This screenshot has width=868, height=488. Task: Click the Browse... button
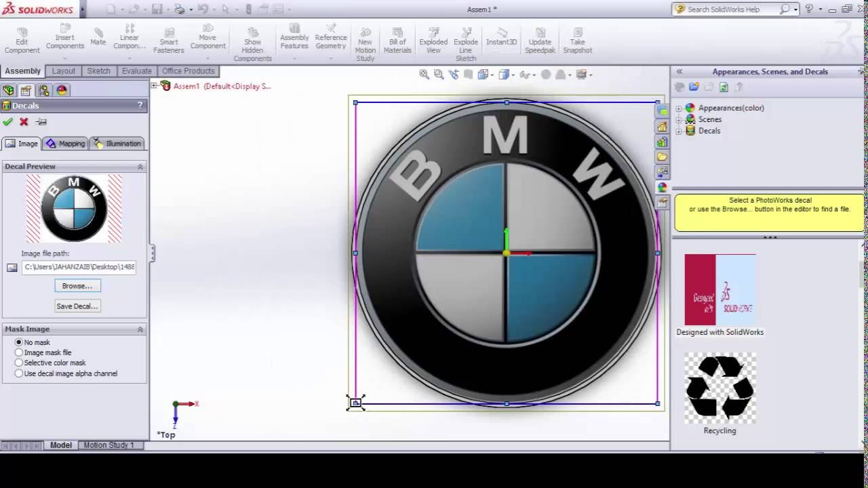click(x=77, y=286)
